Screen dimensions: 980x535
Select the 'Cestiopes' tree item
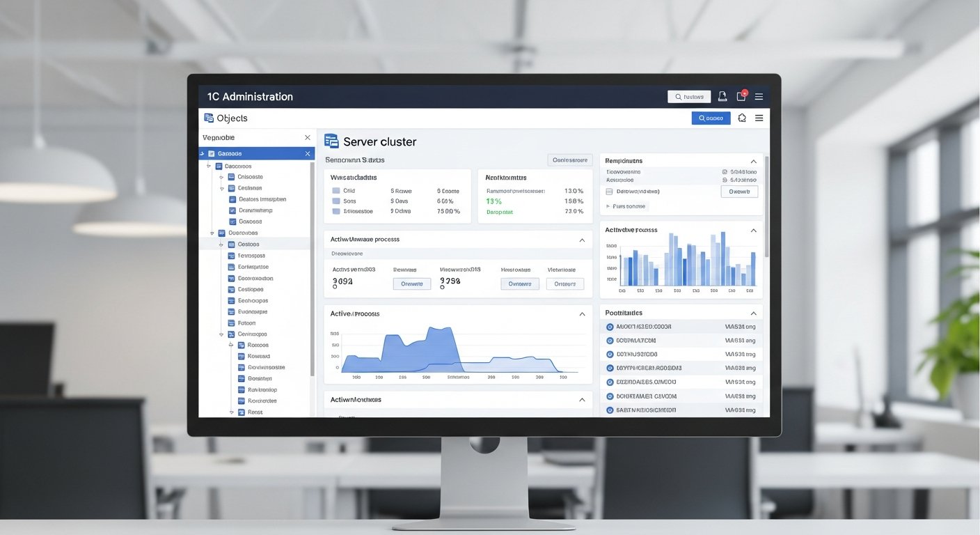pyautogui.click(x=251, y=289)
